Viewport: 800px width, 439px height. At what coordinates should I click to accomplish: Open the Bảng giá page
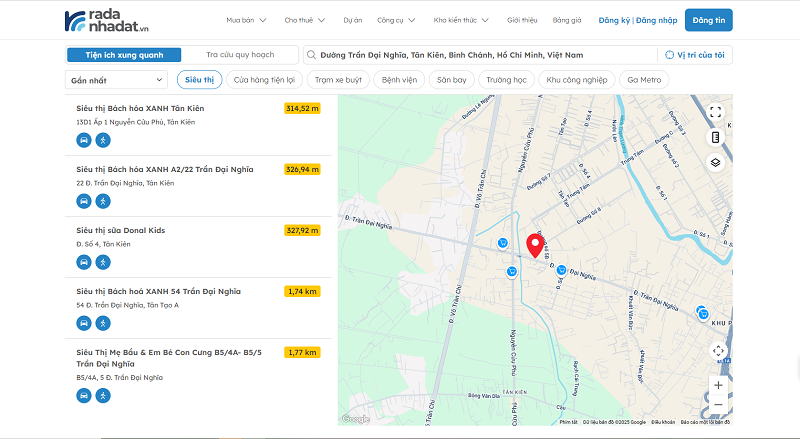click(x=567, y=20)
